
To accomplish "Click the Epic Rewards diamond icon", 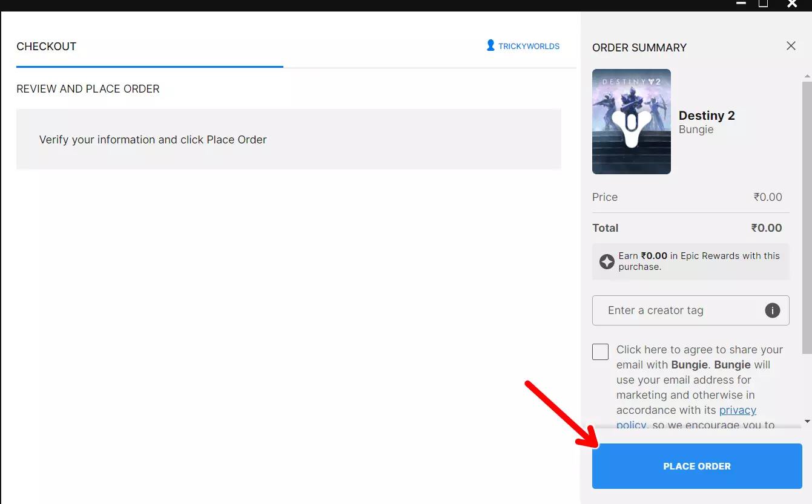I will pos(606,261).
